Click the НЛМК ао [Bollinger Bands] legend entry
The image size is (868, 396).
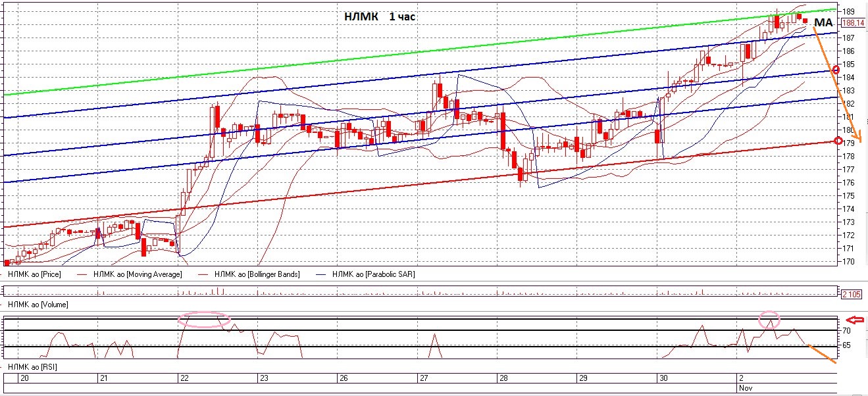(x=257, y=274)
